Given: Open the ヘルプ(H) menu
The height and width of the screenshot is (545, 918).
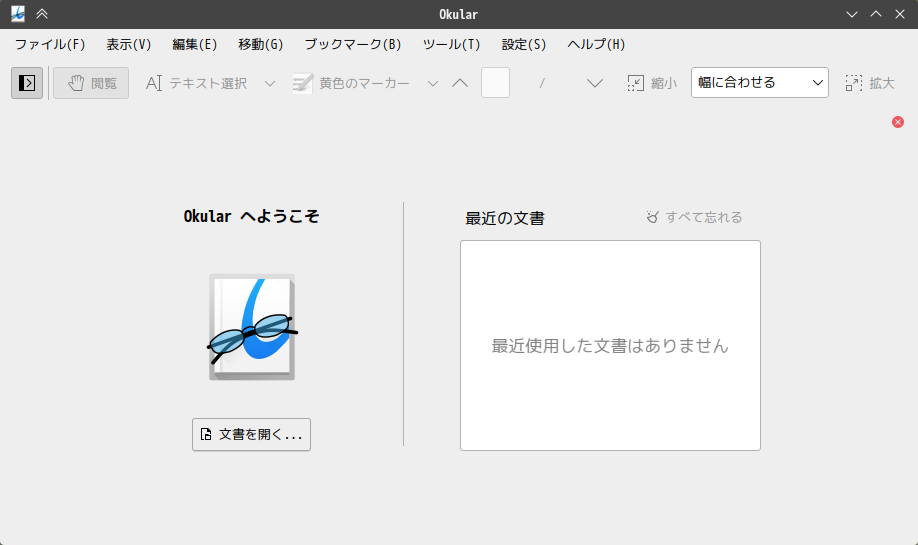Looking at the screenshot, I should click(x=596, y=44).
